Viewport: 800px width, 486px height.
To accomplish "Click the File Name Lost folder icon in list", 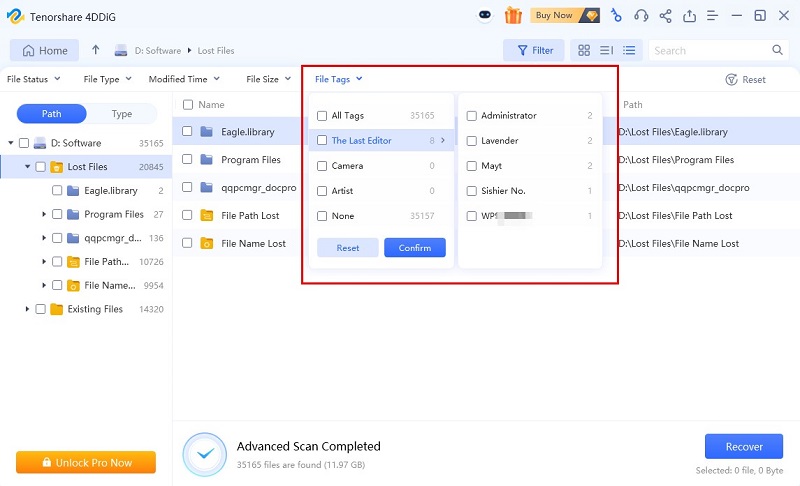I will (207, 243).
